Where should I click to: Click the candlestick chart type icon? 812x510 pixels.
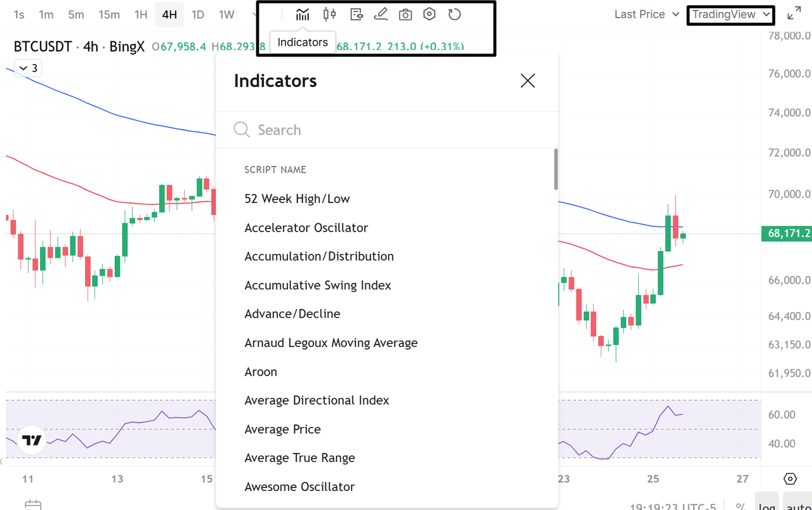click(x=329, y=15)
